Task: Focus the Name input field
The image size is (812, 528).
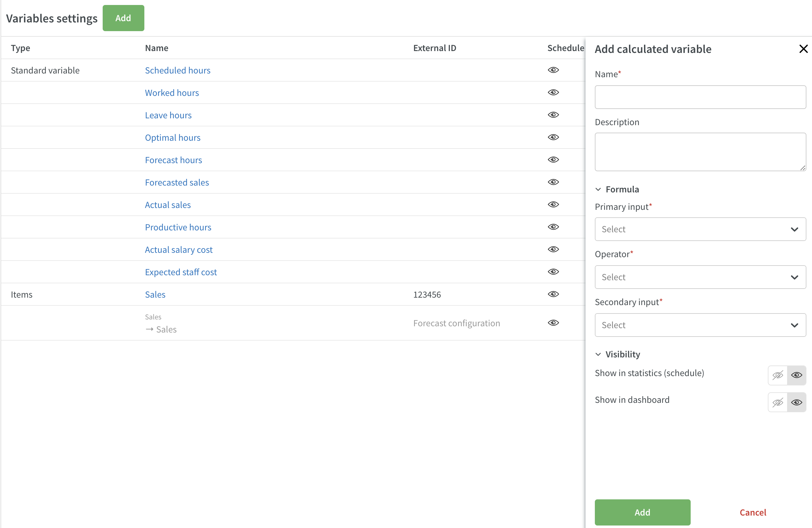Action: pyautogui.click(x=700, y=97)
